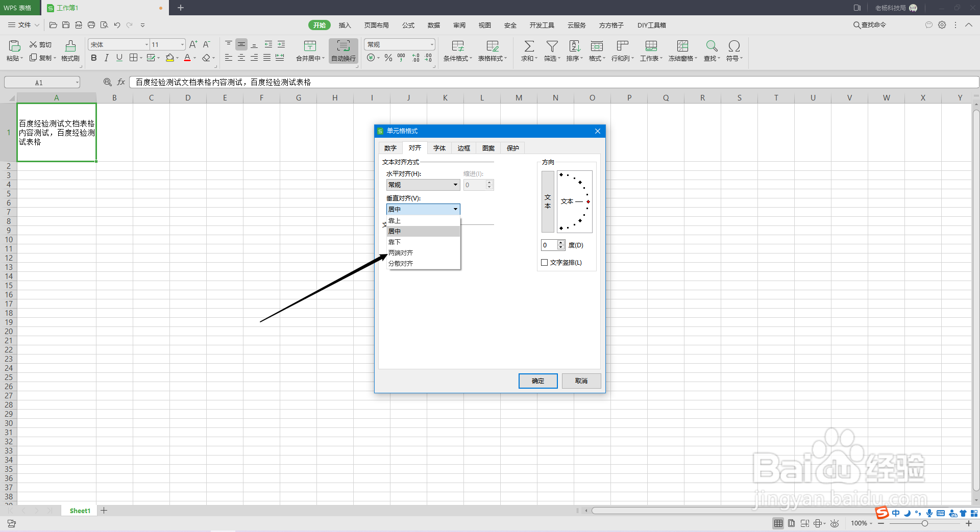Center text horizontally in ribbon
980x532 pixels.
[241, 58]
